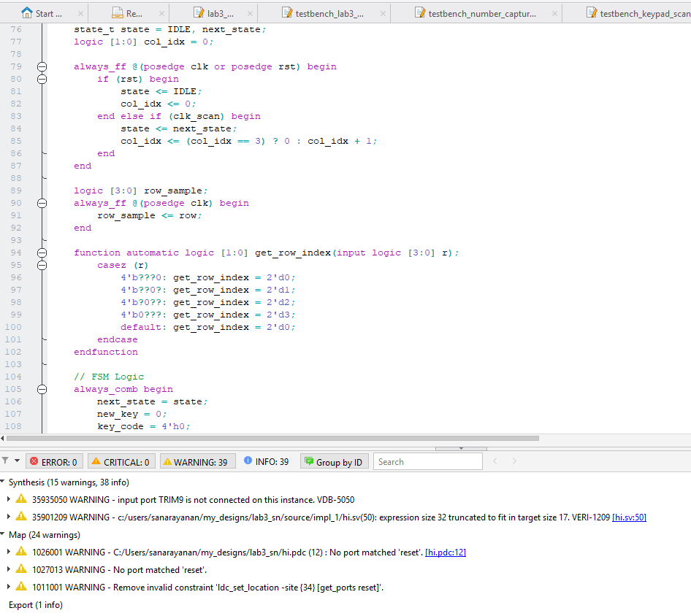Switch to the testbench_number_capture tab
This screenshot has height=616, width=691.
(x=481, y=13)
